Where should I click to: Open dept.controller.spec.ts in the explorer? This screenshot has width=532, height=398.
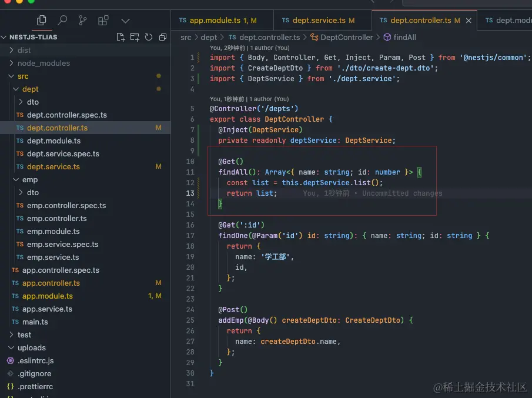pos(67,115)
